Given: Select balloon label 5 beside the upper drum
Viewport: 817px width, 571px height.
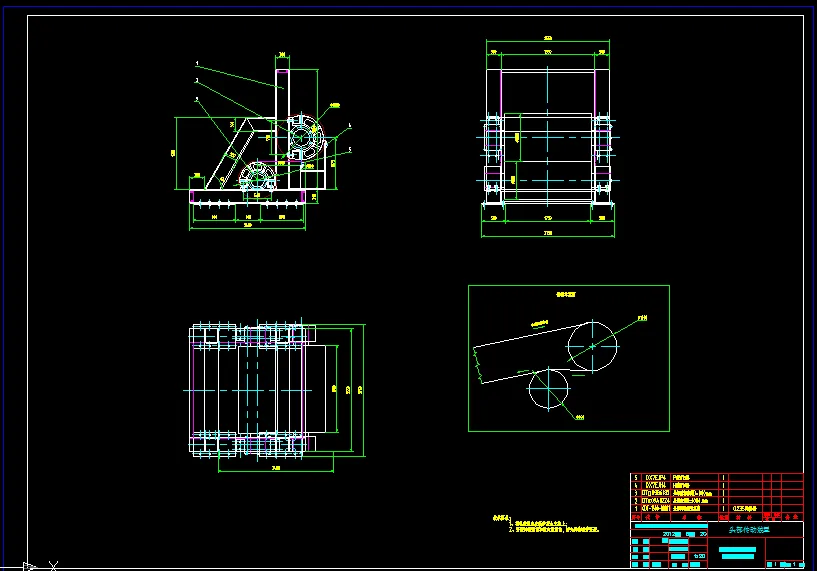Looking at the screenshot, I should 350,150.
